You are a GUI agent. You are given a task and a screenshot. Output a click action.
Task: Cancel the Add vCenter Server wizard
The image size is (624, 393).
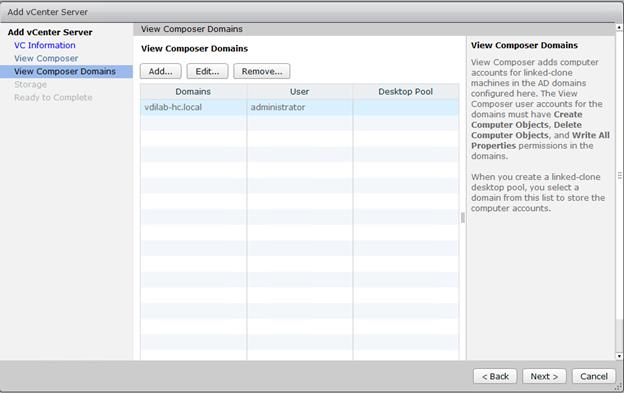(x=594, y=376)
